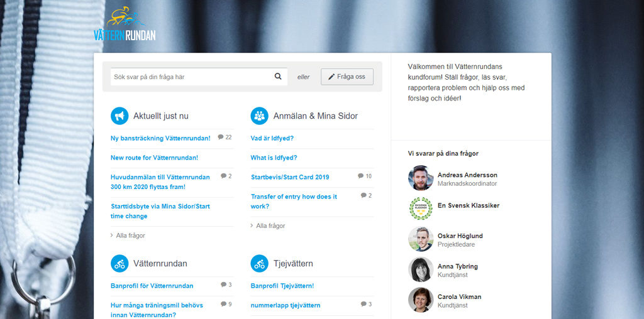Open the En Svensk Klassiker avatar

coord(421,208)
